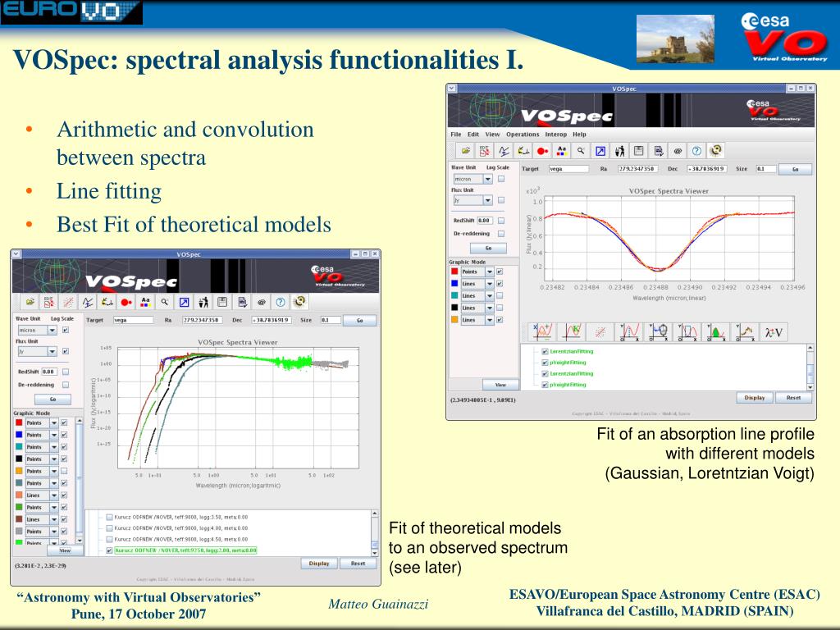Click the red dot icon in lower VOSpec toolbar

coord(126,302)
